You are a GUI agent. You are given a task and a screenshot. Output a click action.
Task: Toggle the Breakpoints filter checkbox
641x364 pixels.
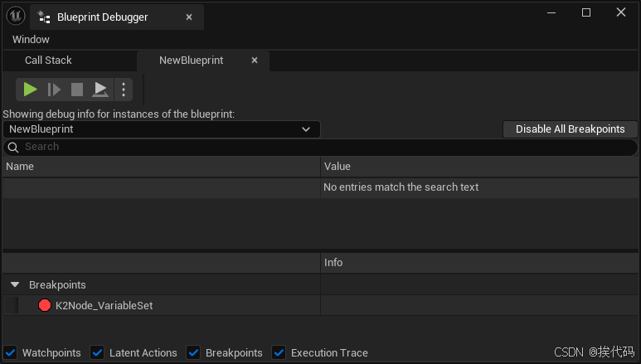pyautogui.click(x=193, y=352)
